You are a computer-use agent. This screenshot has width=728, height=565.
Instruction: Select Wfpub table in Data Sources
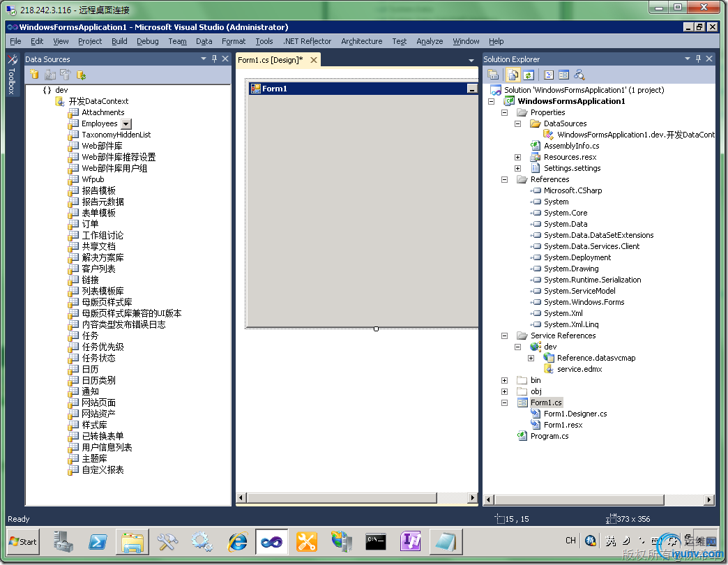click(93, 179)
